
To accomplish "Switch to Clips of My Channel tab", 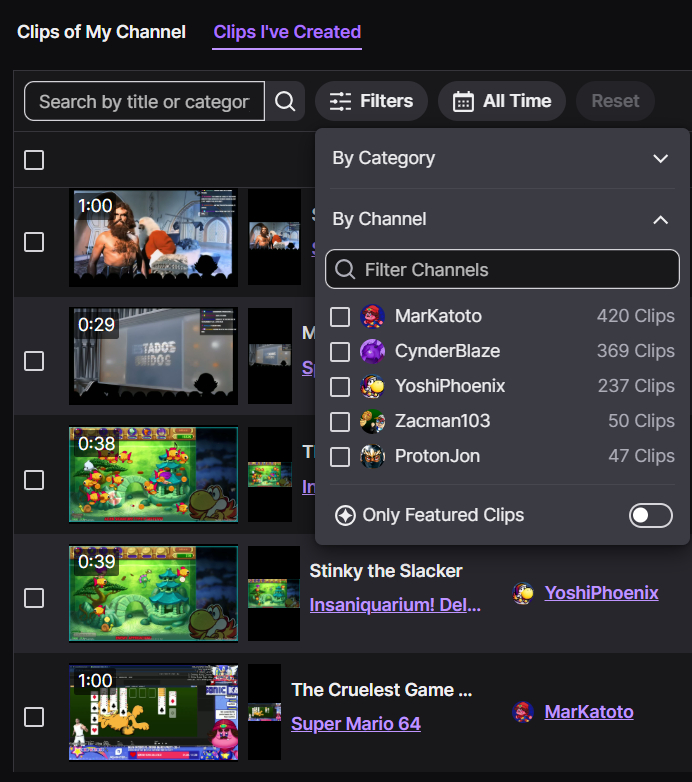I will point(101,32).
